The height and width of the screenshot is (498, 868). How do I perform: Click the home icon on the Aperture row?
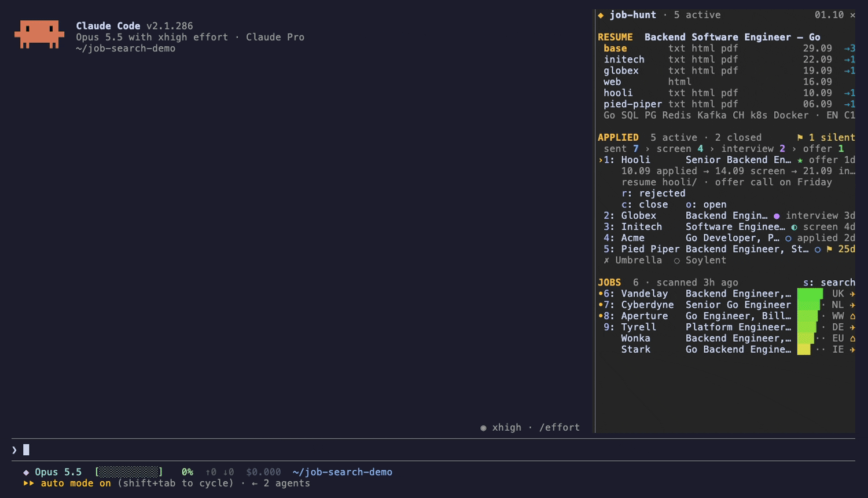point(852,316)
